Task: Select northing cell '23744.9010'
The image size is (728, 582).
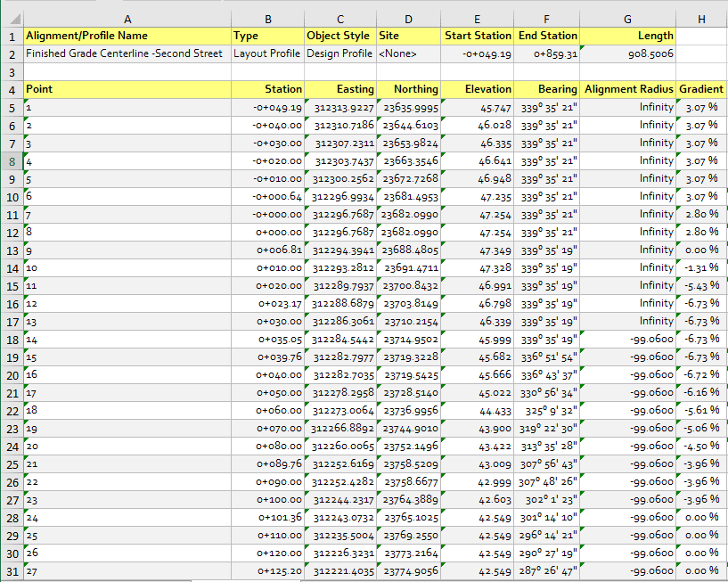Action: coord(408,429)
